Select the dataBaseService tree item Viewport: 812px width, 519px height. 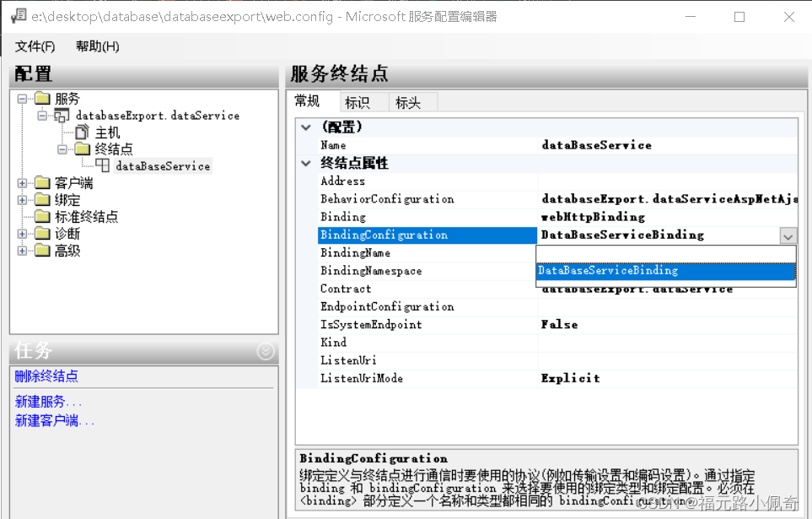pos(163,166)
